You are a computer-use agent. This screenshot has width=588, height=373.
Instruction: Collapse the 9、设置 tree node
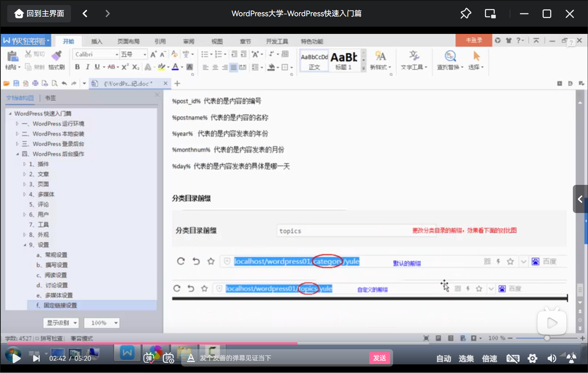click(24, 245)
